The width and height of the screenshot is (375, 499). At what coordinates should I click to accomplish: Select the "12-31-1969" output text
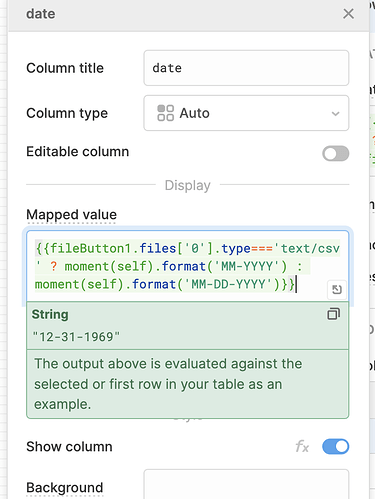[76, 337]
